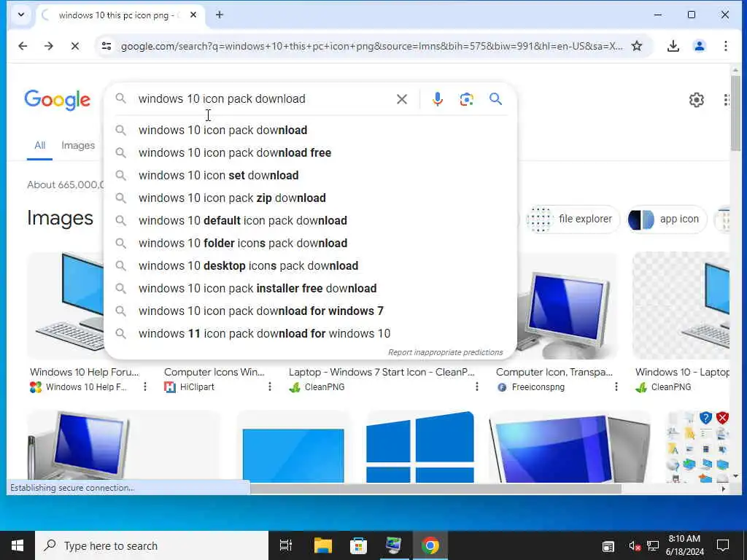Start voice search with microphone icon

pos(438,99)
